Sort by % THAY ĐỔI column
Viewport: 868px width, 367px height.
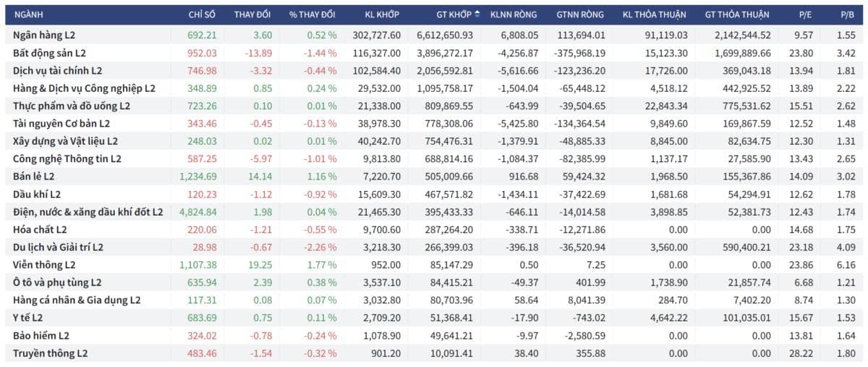point(312,14)
